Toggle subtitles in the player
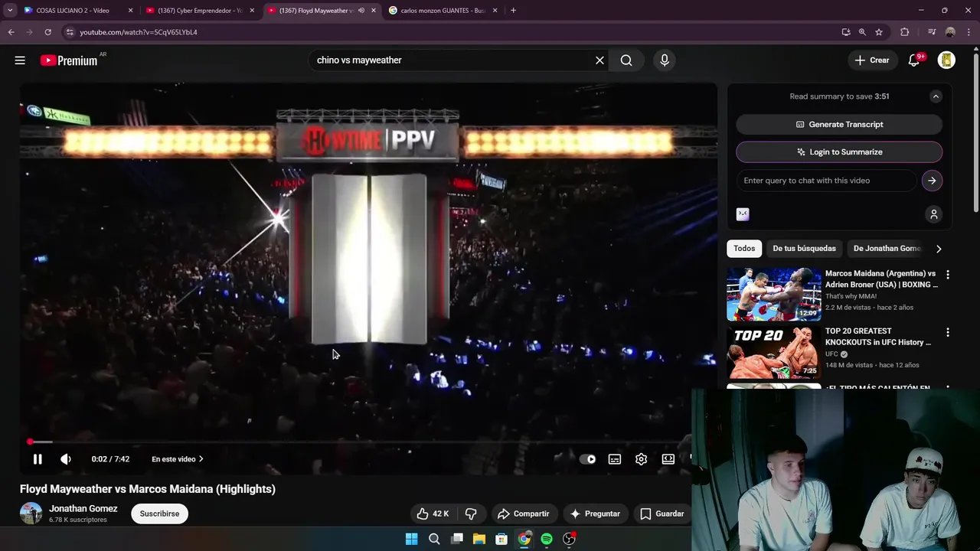980x551 pixels. 615,459
